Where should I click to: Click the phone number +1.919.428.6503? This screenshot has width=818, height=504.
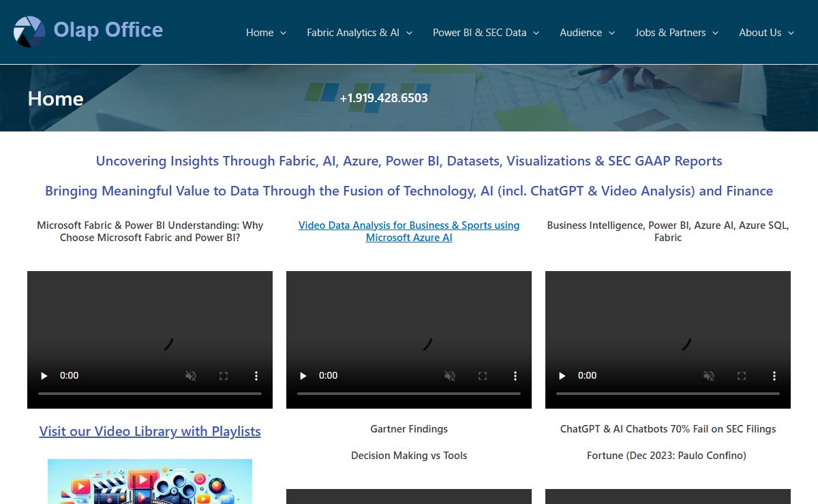(384, 98)
